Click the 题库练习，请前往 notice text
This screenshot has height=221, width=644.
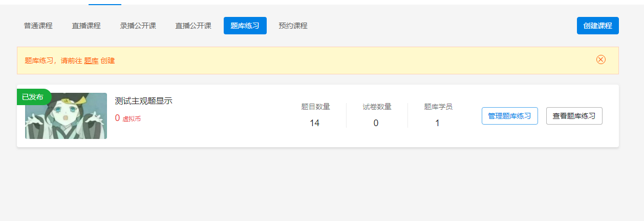[x=53, y=61]
